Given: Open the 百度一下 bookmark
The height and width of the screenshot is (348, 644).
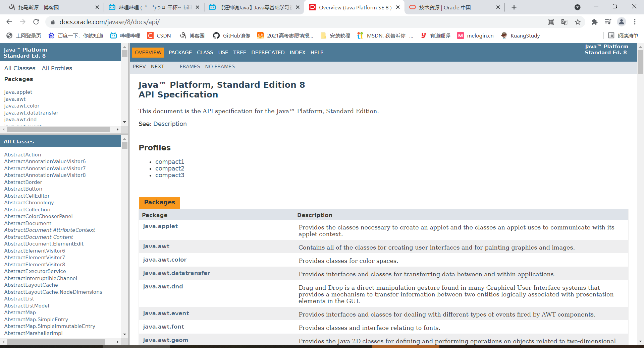Looking at the screenshot, I should (76, 36).
